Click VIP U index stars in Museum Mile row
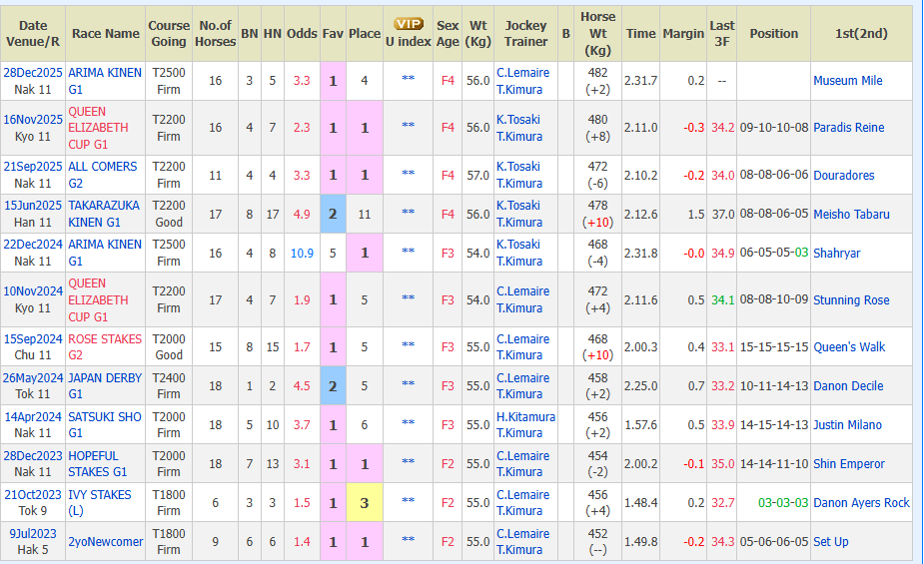 coord(408,79)
